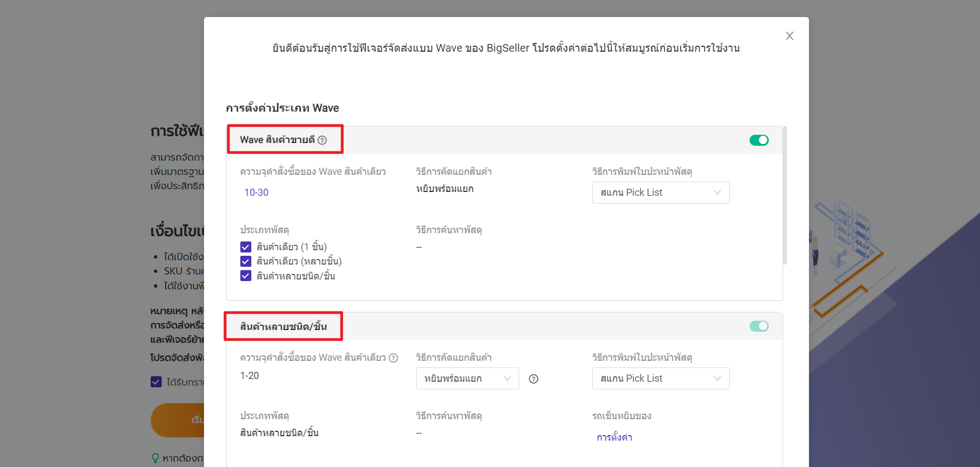The height and width of the screenshot is (467, 980).
Task: Click the orange start button behind dialog
Action: (x=178, y=420)
